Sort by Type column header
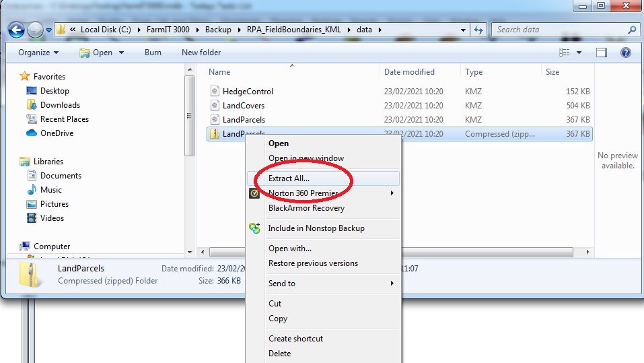644x363 pixels. [x=474, y=72]
